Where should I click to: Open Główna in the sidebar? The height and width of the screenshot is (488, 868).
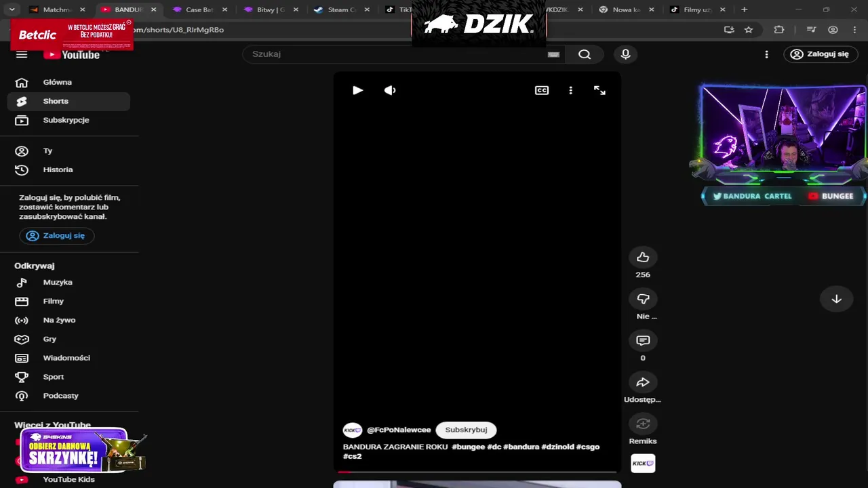pyautogui.click(x=68, y=82)
